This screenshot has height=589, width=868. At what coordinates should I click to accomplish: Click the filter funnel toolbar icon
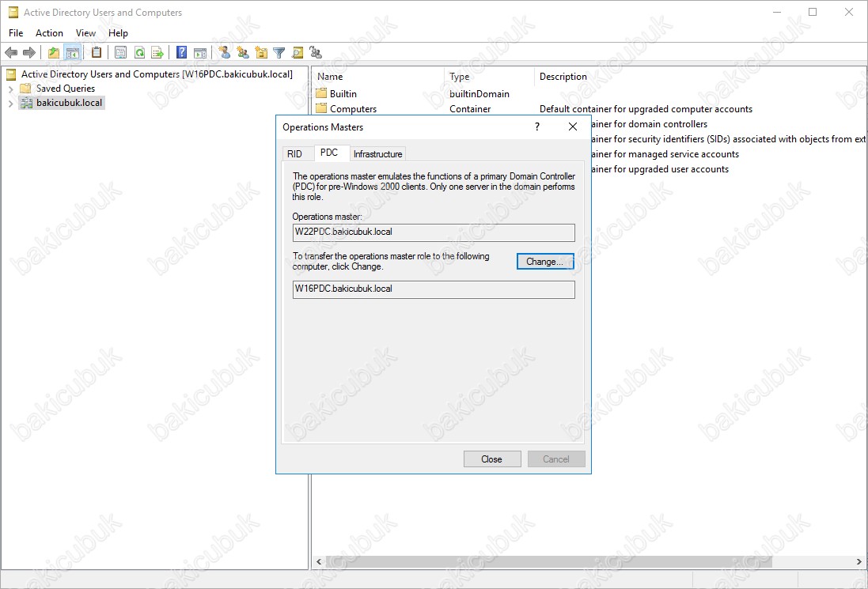tap(279, 52)
